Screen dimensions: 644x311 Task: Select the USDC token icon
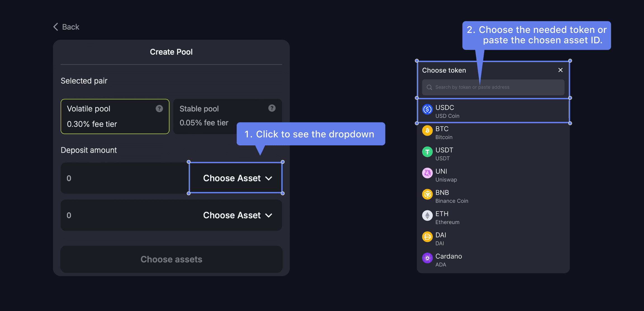(427, 110)
